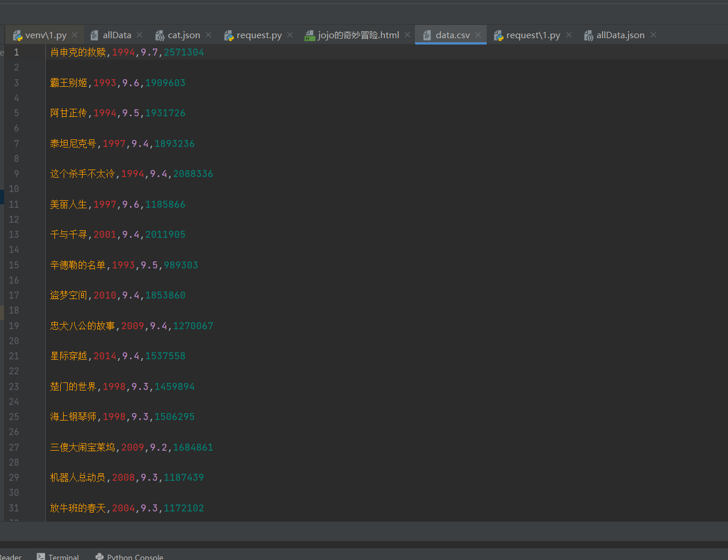728x560 pixels.
Task: Click the JSON file icon on cat.json tab
Action: pos(160,35)
